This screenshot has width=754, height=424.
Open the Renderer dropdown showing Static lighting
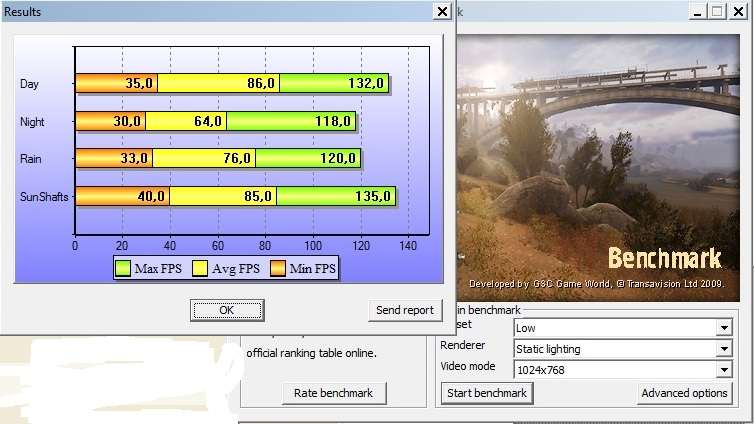click(x=623, y=349)
